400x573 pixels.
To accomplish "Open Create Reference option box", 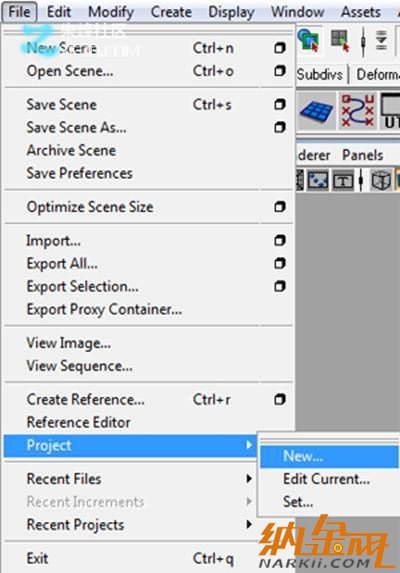I will 280,399.
